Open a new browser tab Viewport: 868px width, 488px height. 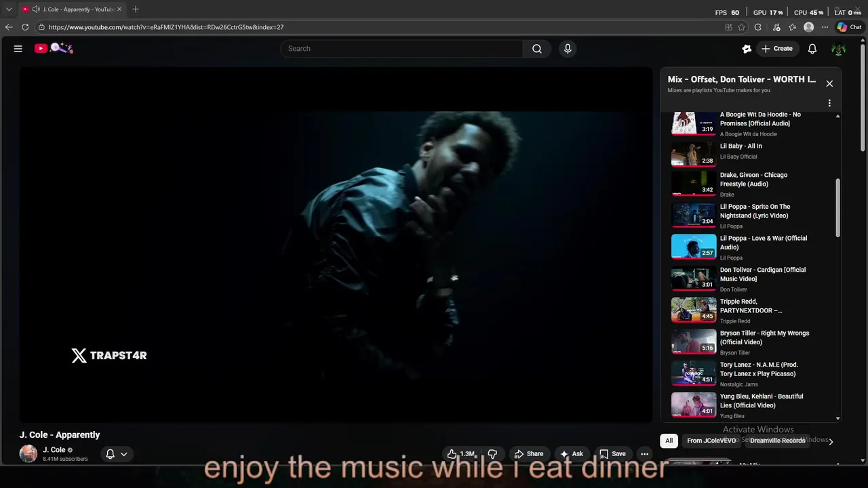click(136, 9)
